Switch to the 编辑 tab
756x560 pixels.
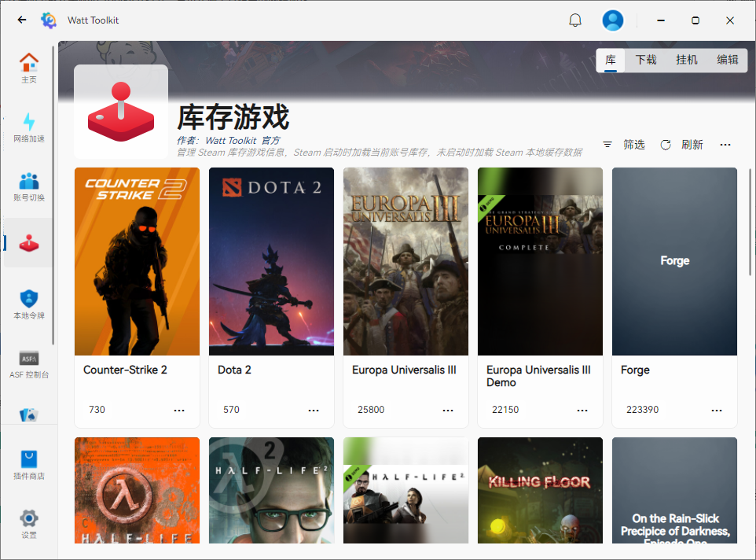coord(727,61)
